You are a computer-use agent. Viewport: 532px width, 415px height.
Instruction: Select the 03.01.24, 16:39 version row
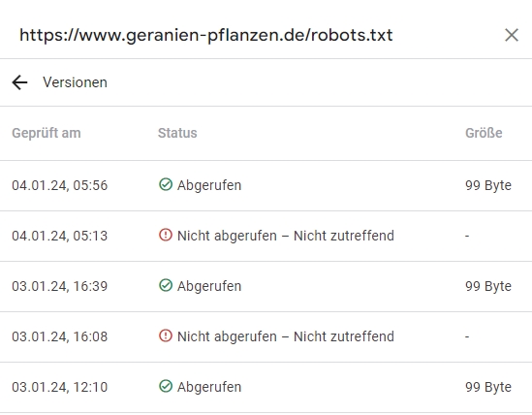[266, 286]
